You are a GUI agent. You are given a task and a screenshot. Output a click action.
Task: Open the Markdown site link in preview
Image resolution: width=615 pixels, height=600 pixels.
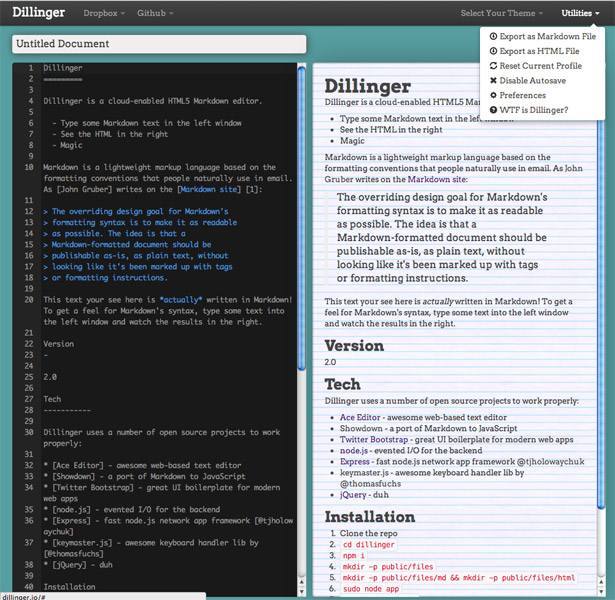click(437, 179)
